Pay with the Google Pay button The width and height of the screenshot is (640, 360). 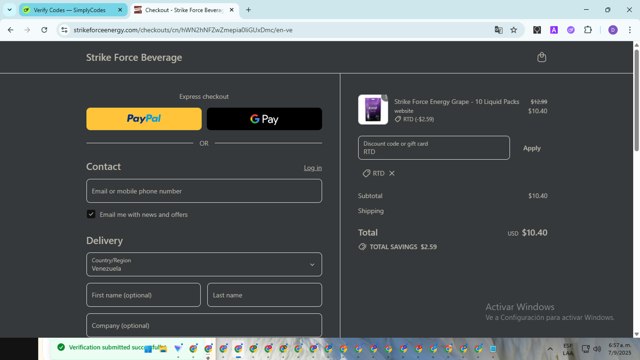point(264,119)
